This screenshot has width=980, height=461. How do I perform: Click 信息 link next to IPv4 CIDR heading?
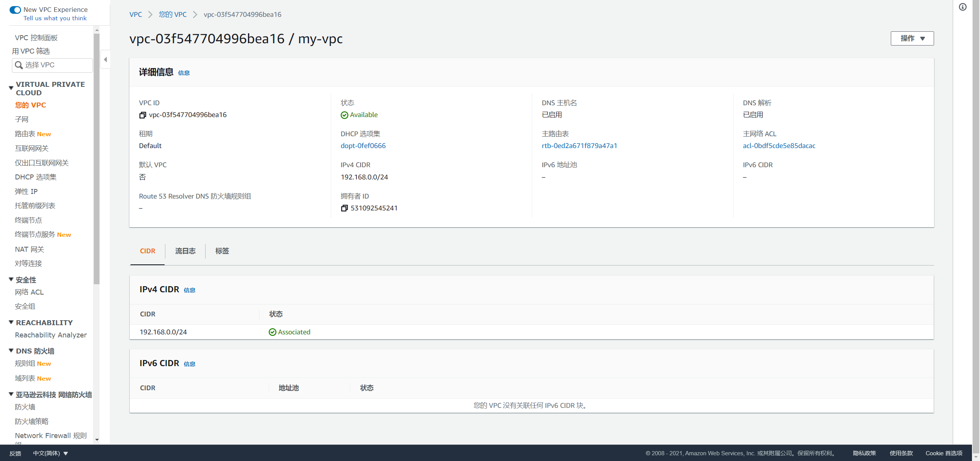(x=189, y=290)
